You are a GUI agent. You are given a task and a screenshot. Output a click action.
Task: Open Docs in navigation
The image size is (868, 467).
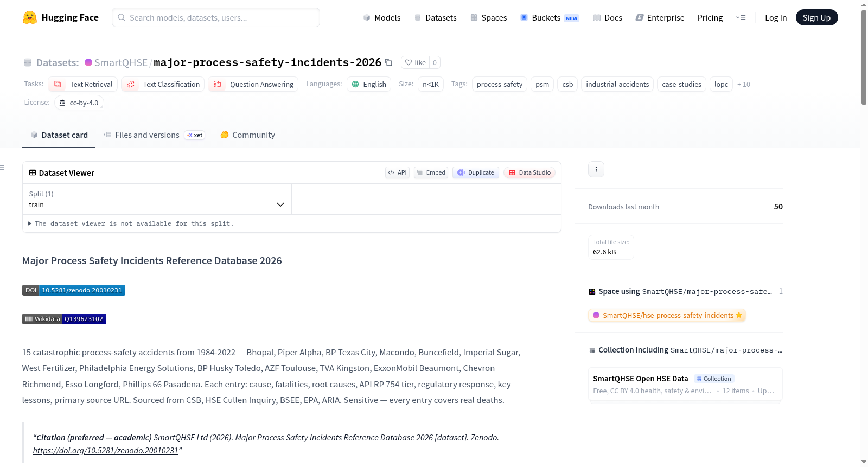pyautogui.click(x=608, y=17)
